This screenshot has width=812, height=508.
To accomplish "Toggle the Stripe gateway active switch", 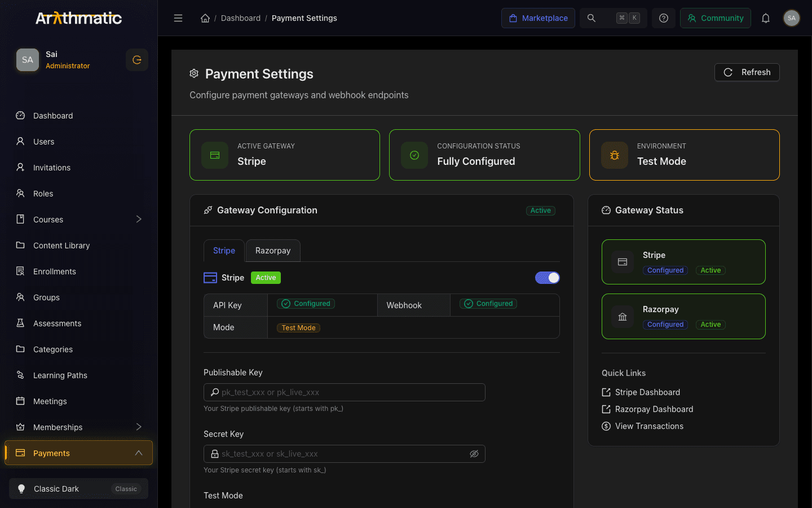I will 547,278.
